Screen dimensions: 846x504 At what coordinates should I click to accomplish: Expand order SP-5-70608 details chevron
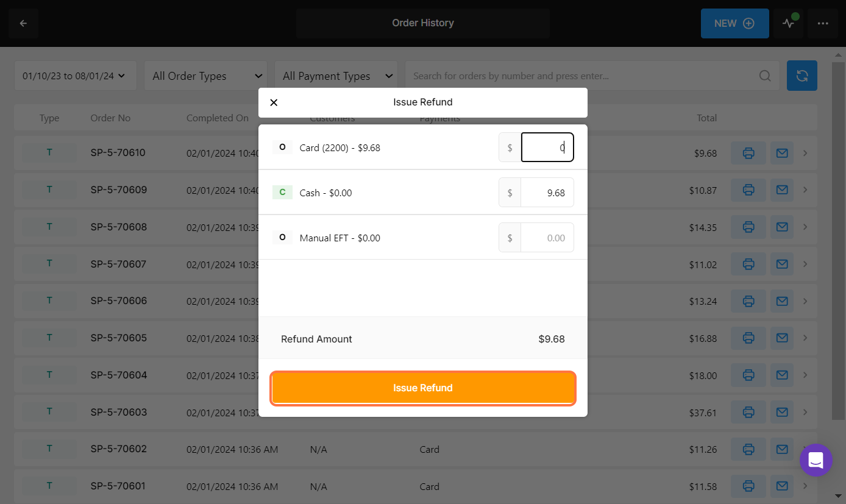click(x=805, y=227)
